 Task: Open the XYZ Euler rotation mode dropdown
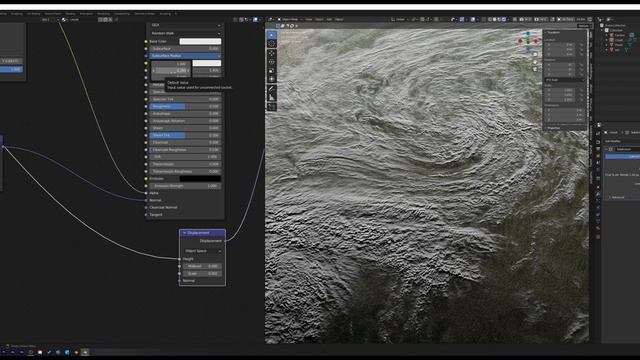click(564, 80)
